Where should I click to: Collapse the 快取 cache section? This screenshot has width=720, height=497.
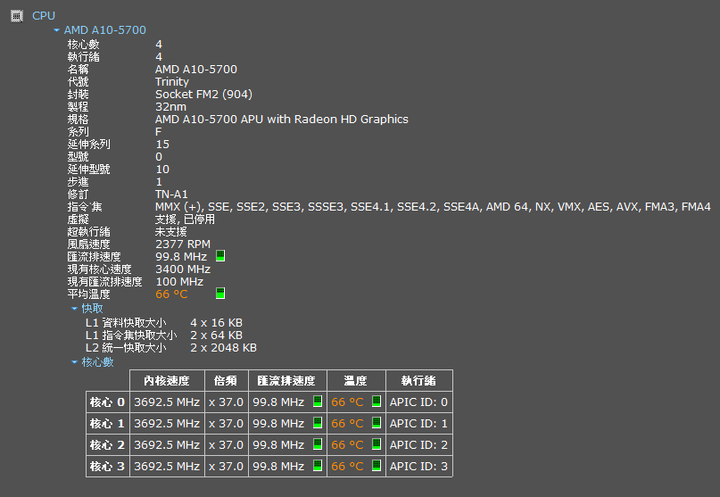tap(74, 309)
